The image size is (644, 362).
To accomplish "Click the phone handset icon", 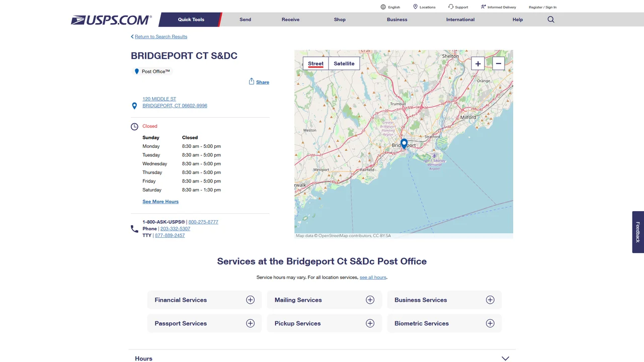I will click(x=134, y=229).
